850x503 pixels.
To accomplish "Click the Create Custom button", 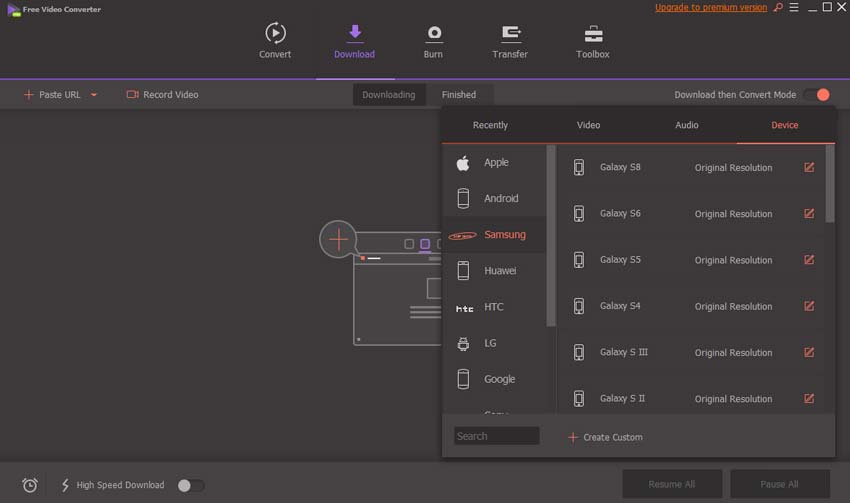I will pos(605,437).
